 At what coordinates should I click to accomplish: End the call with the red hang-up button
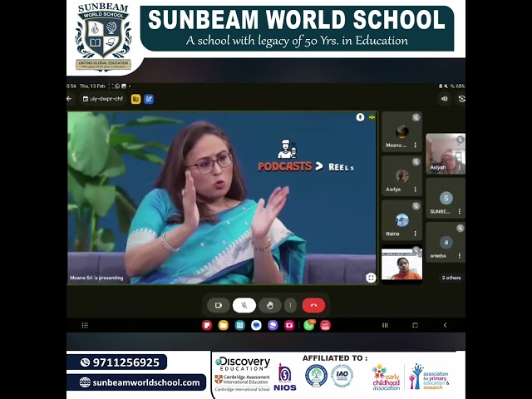[x=313, y=305]
